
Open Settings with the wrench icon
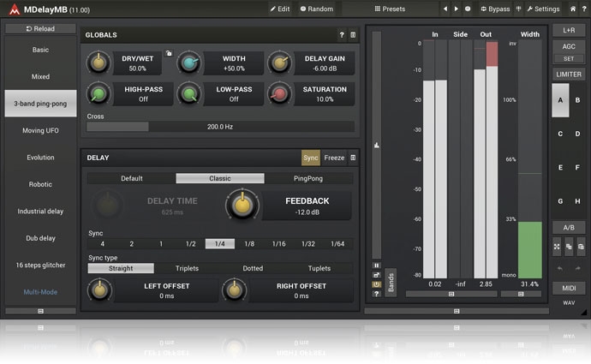(x=543, y=9)
